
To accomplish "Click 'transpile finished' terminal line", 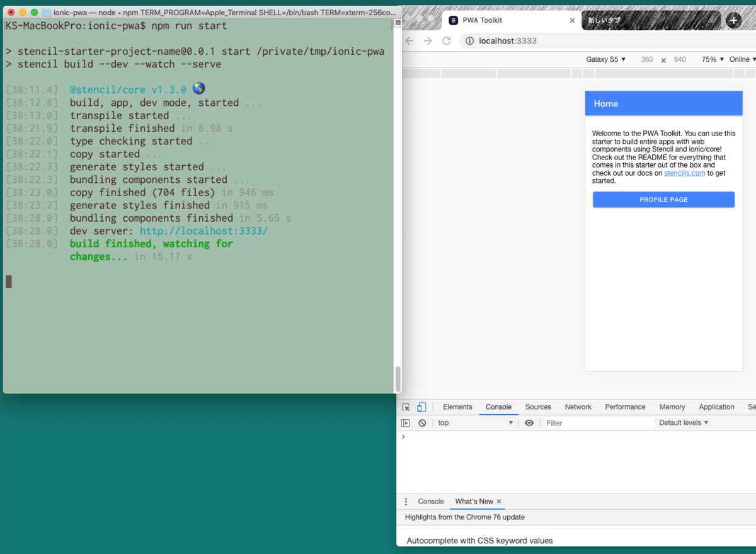I will coord(122,128).
